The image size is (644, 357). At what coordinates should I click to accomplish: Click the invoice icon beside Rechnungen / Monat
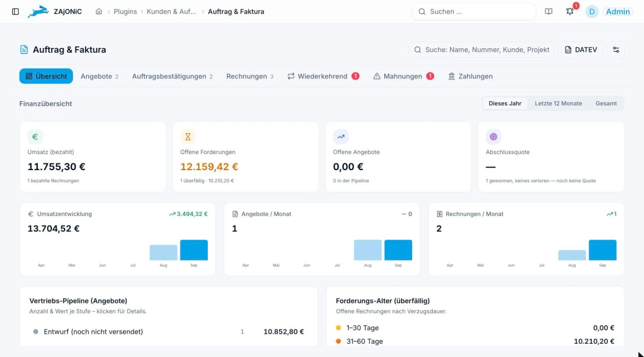coord(439,214)
